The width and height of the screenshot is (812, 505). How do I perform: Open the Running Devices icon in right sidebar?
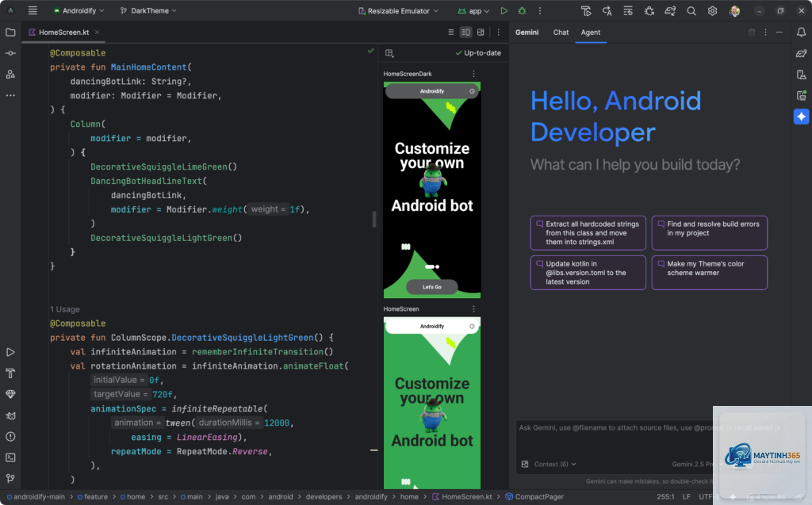point(801,95)
